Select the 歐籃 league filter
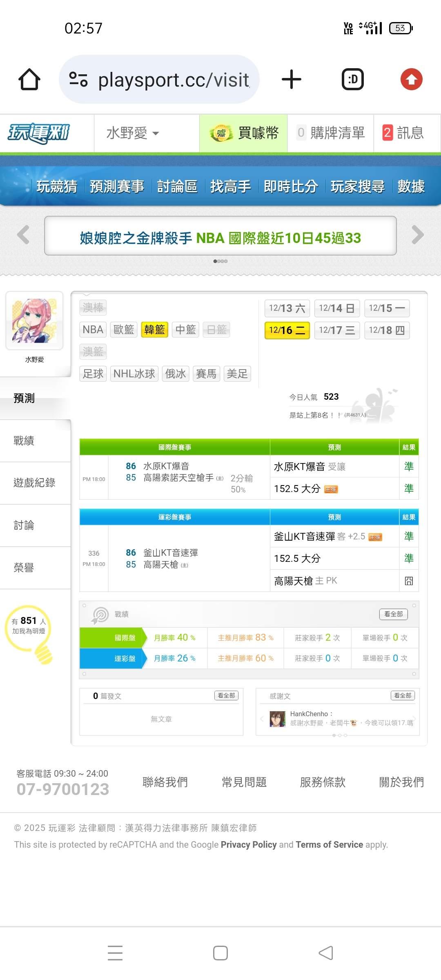Image resolution: width=441 pixels, height=980 pixels. [124, 330]
